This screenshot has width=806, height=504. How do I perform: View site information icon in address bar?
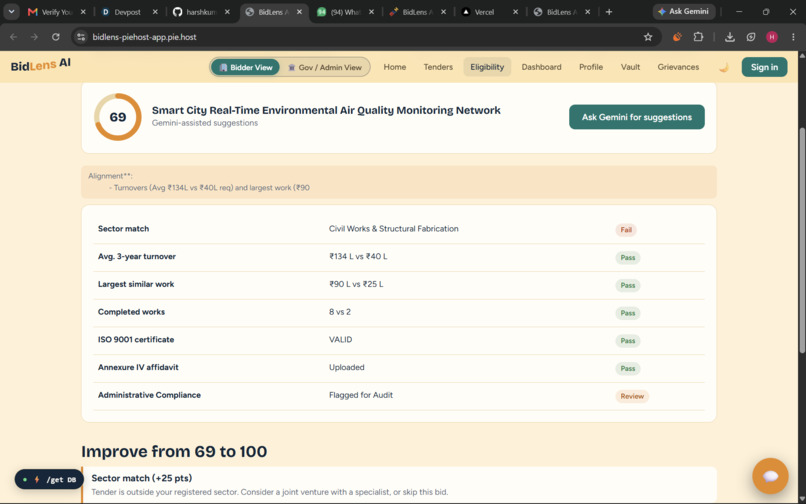[x=81, y=37]
